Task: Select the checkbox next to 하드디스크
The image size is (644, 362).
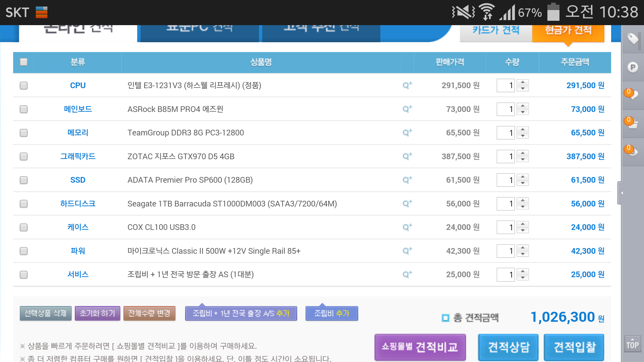Action: [x=23, y=204]
